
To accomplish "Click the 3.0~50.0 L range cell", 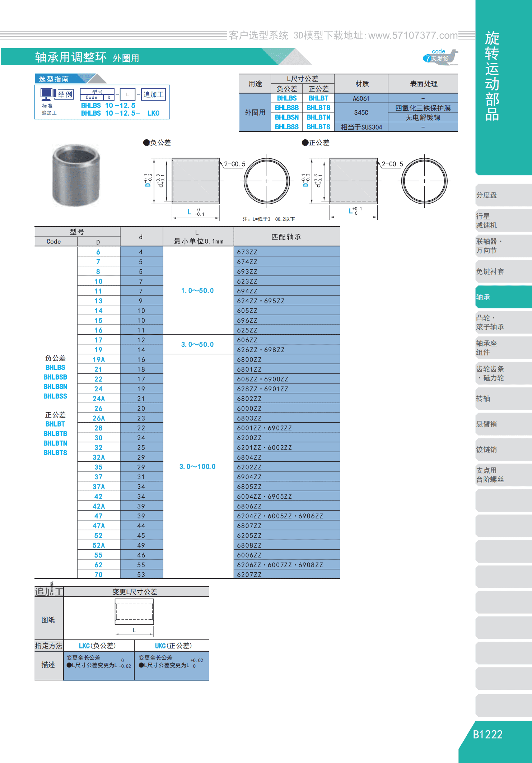I will (x=198, y=344).
